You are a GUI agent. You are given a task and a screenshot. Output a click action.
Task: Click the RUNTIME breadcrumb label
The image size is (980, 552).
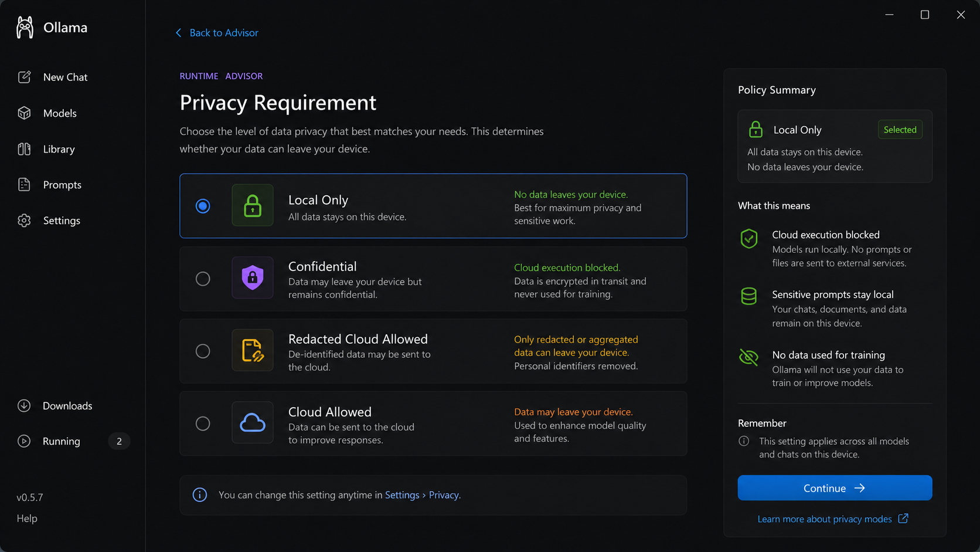pyautogui.click(x=199, y=76)
